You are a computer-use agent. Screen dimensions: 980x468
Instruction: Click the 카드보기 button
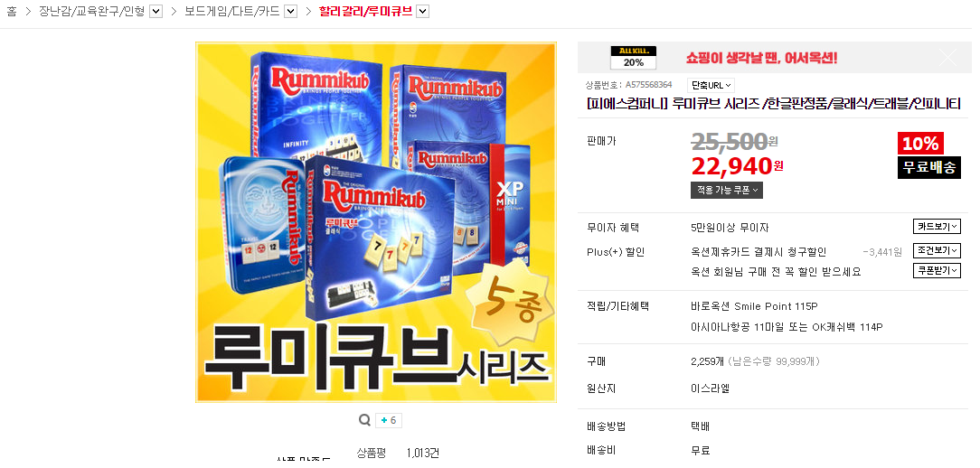[937, 227]
